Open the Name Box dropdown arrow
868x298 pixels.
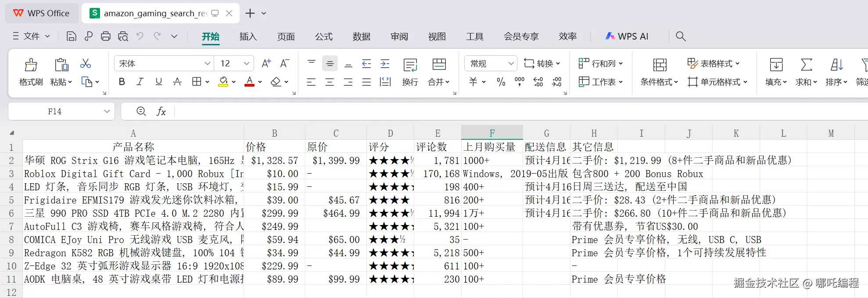107,111
